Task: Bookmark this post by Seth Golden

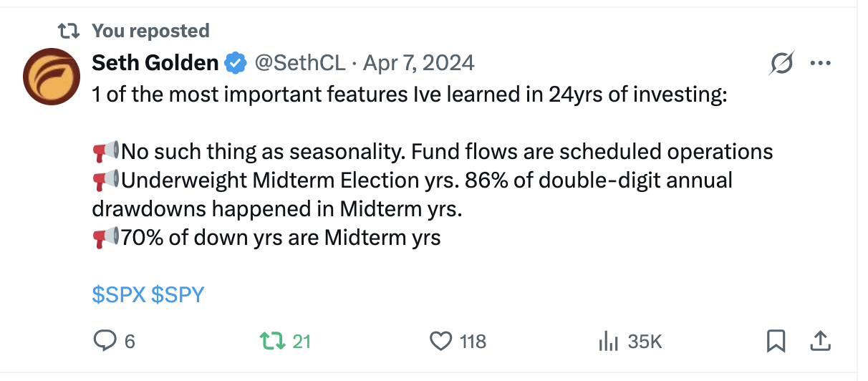Action: pos(776,342)
